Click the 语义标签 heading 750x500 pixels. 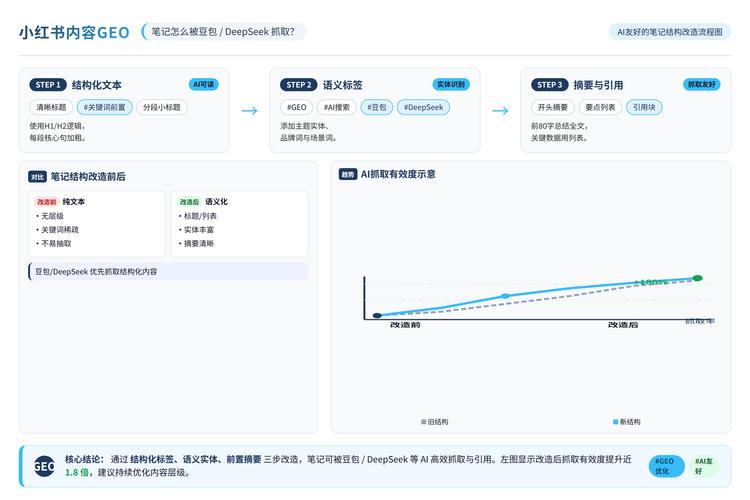pos(342,85)
